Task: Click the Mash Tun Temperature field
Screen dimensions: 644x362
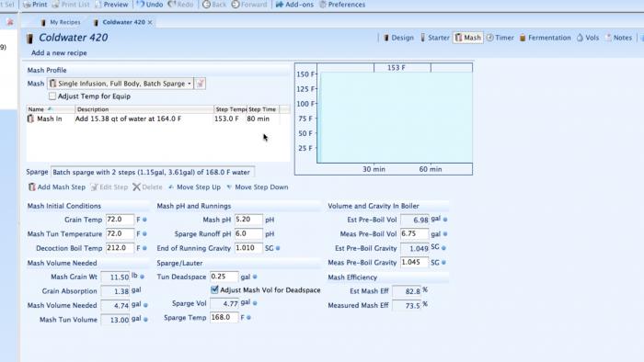Action: point(120,234)
